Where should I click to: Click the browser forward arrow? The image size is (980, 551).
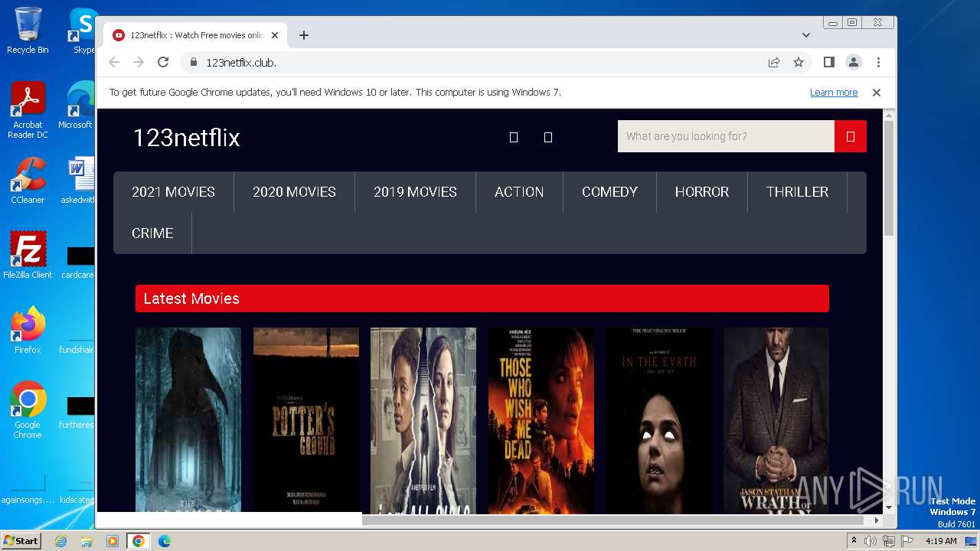point(139,62)
